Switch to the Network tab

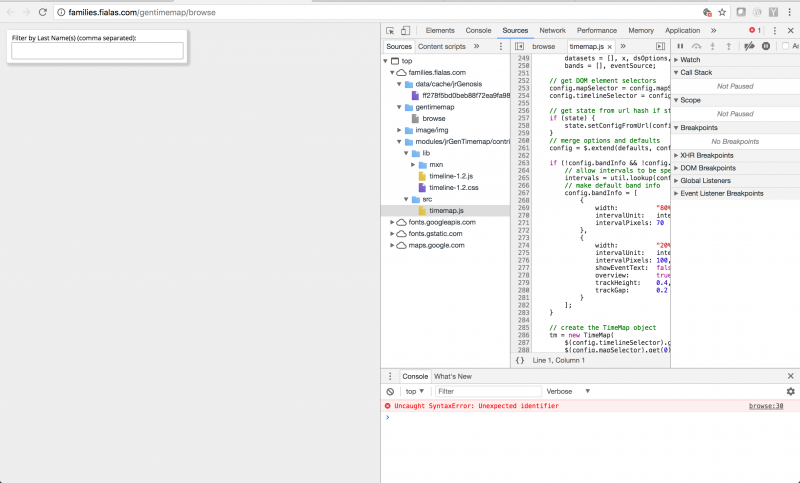click(x=552, y=31)
